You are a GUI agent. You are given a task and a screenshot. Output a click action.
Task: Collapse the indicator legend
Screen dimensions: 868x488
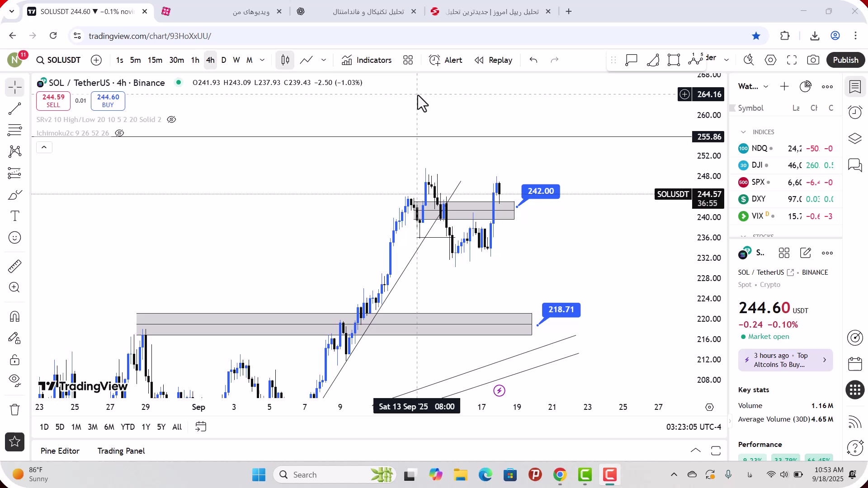pyautogui.click(x=44, y=147)
